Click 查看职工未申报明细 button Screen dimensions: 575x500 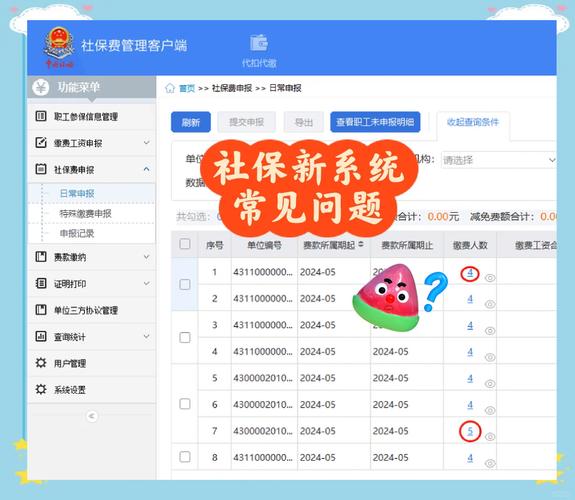point(375,122)
